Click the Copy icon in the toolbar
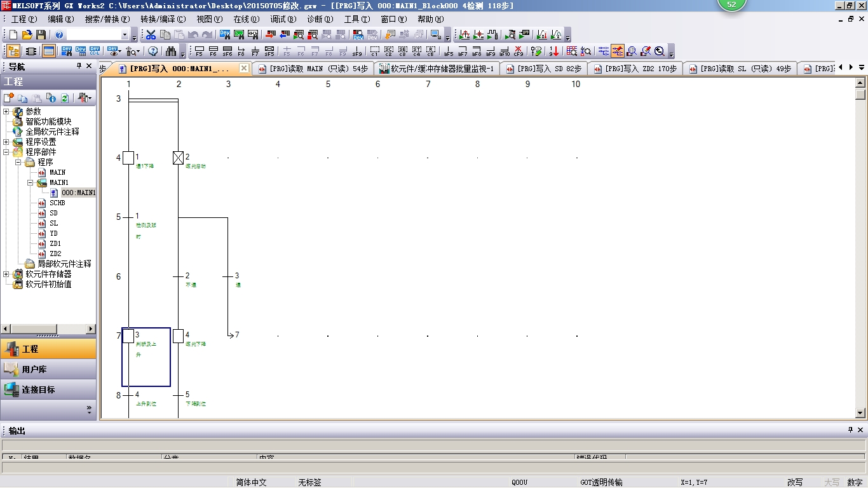This screenshot has height=488, width=868. 165,35
